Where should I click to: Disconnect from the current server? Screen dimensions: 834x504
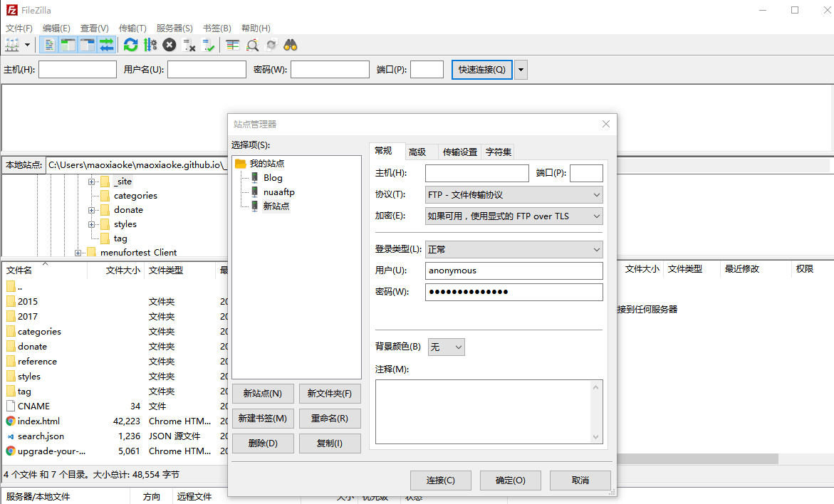[x=189, y=44]
